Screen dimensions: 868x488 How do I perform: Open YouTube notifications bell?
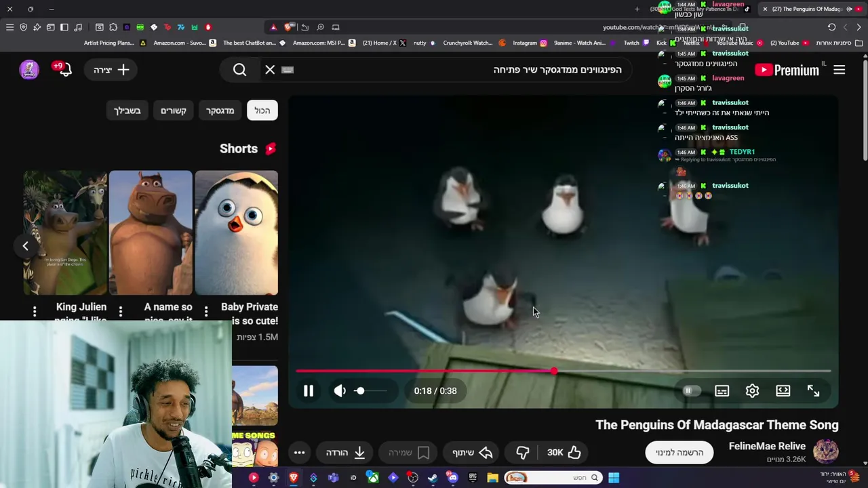click(64, 69)
